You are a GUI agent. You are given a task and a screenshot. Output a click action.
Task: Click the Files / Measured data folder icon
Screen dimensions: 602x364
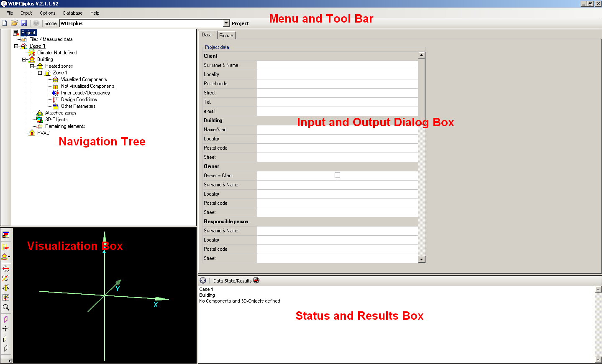click(24, 39)
